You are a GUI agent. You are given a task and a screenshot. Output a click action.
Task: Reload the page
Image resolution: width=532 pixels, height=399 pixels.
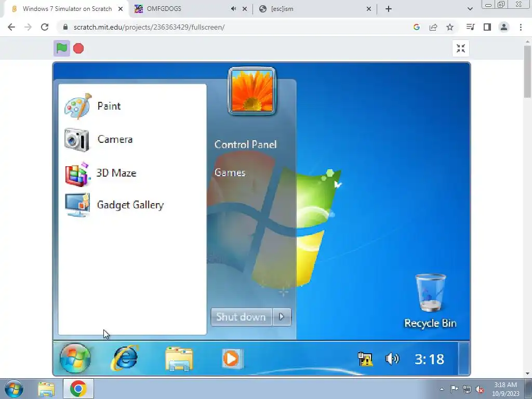click(x=45, y=27)
